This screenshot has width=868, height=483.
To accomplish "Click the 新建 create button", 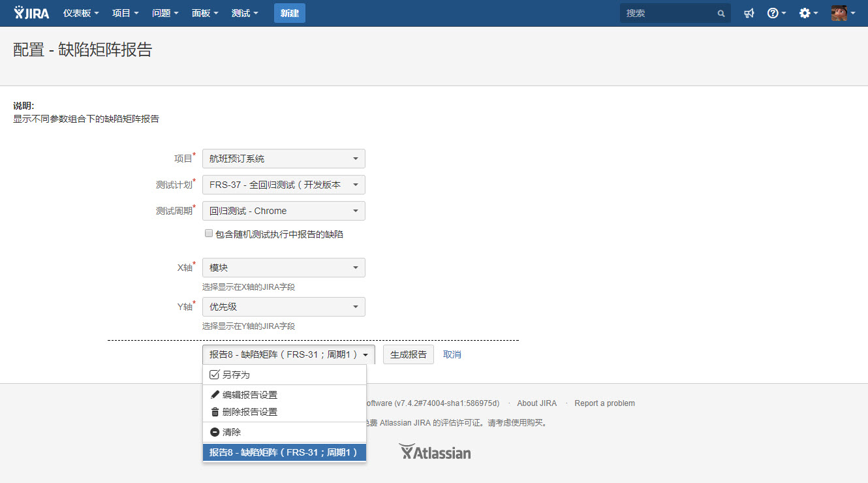I will click(x=290, y=13).
